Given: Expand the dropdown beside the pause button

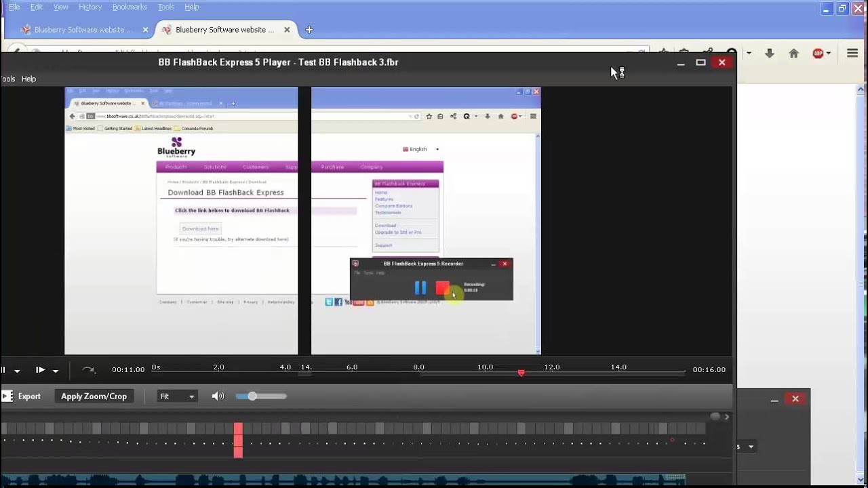Looking at the screenshot, I should tap(17, 371).
